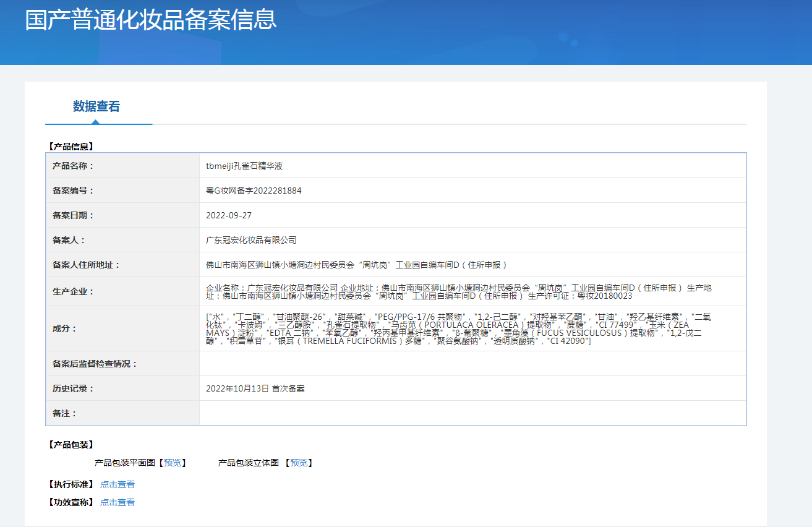Image resolution: width=812 pixels, height=527 pixels.
Task: Click the 成分 ingredients list text
Action: coord(458,328)
